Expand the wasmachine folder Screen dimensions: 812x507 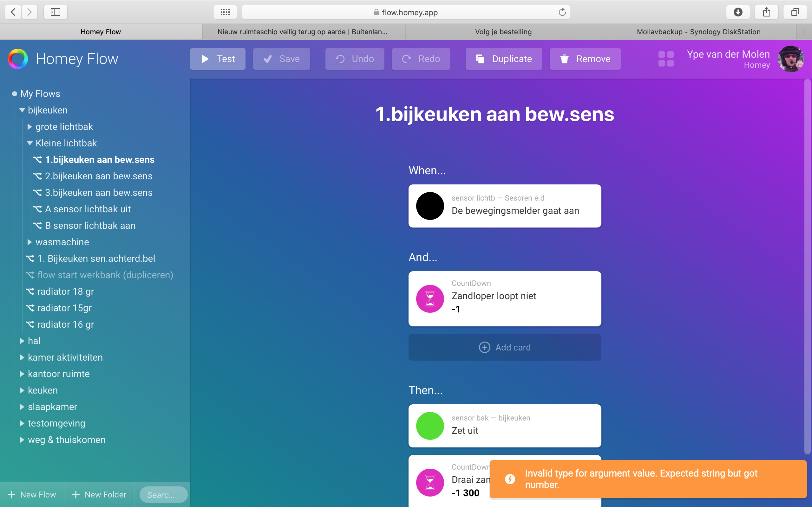29,242
